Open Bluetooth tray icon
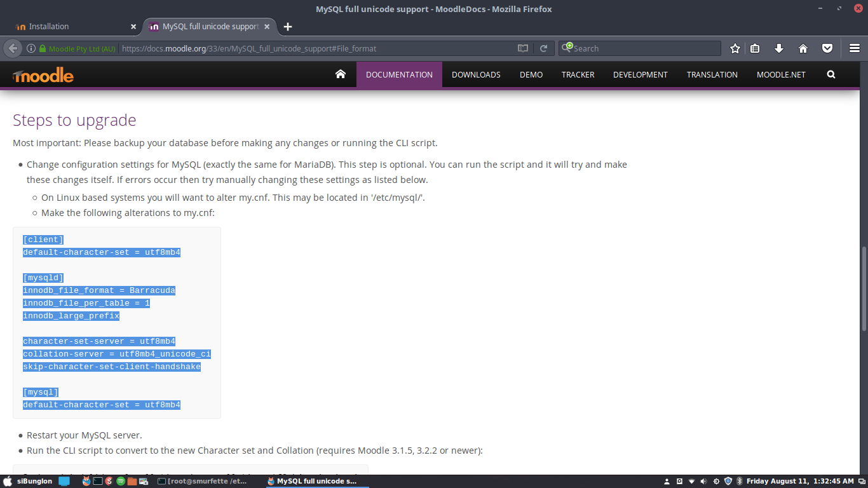The height and width of the screenshot is (488, 868). 740,482
